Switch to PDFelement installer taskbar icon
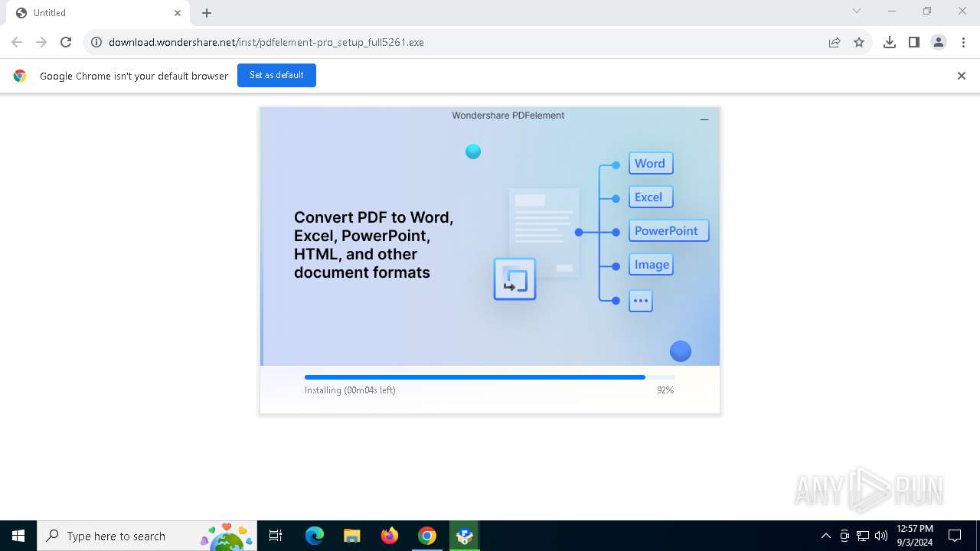Viewport: 980px width, 551px height. click(465, 536)
